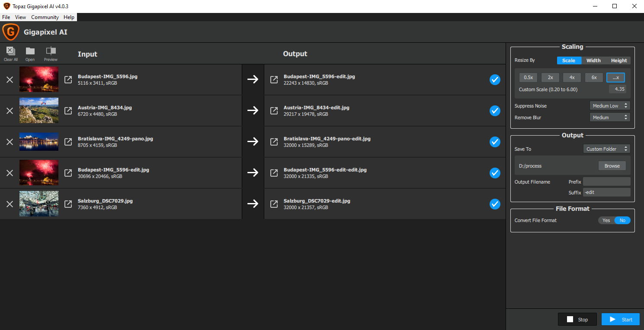Open images using the Open folder icon
The image size is (644, 330).
point(30,53)
